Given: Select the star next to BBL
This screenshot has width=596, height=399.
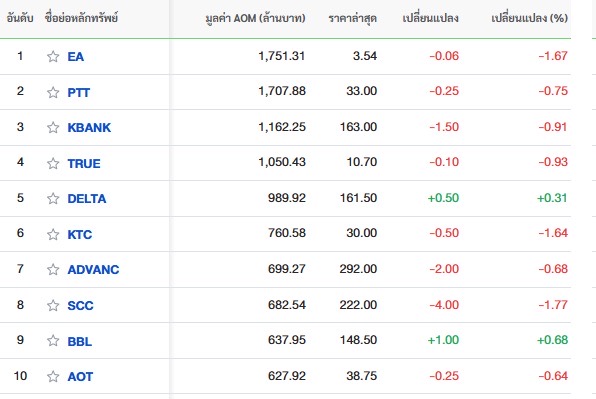Looking at the screenshot, I should pos(53,340).
